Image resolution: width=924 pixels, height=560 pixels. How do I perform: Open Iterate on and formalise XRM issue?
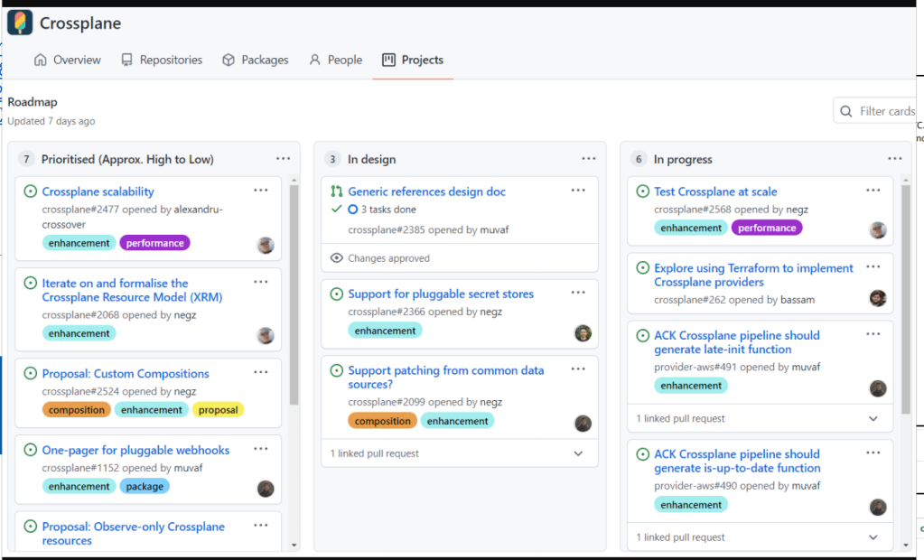132,290
